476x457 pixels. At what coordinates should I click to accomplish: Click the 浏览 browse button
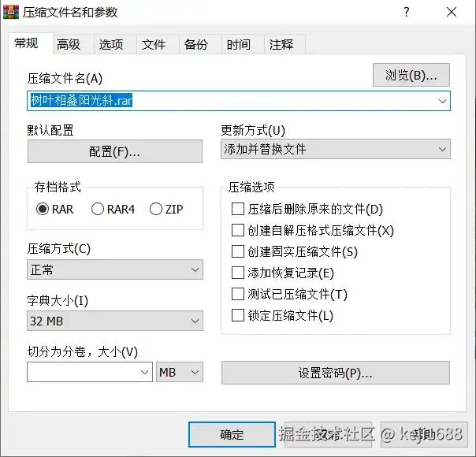click(411, 76)
